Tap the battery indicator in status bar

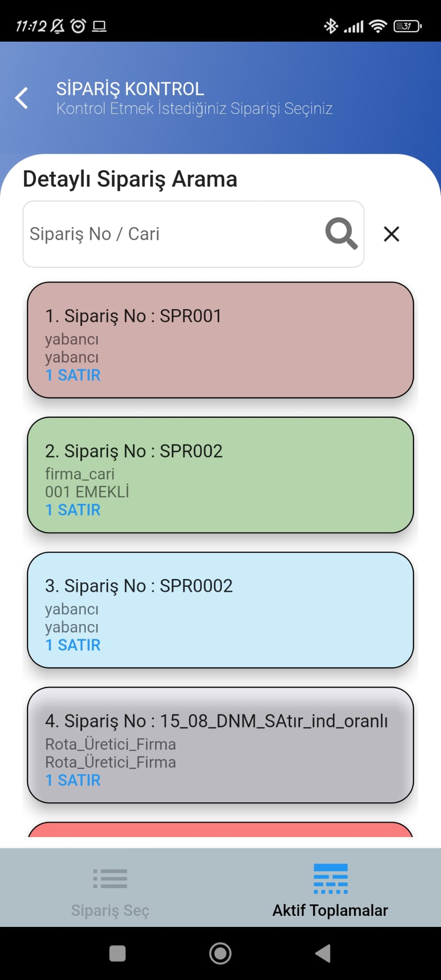(407, 26)
